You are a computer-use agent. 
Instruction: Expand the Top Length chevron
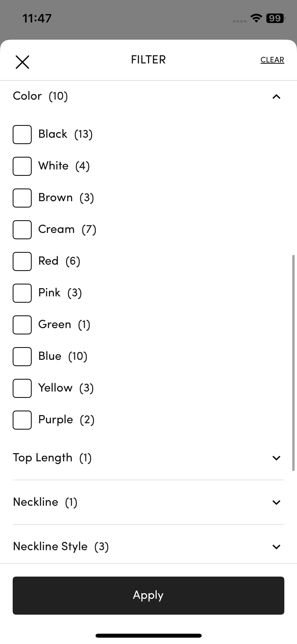pos(276,458)
